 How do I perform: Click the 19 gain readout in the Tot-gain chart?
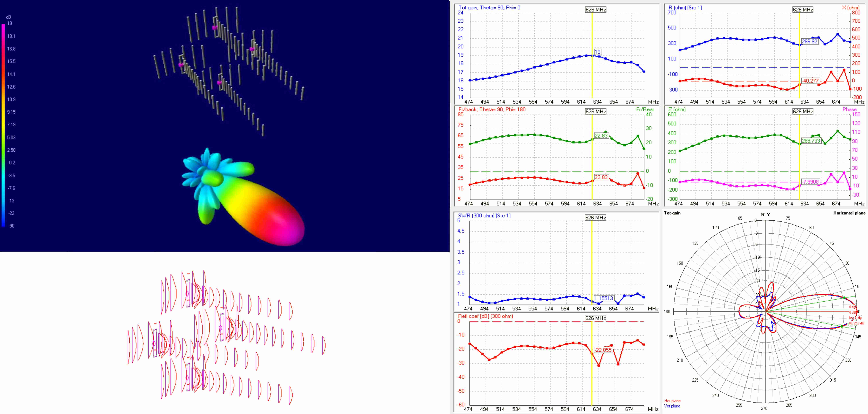[597, 52]
